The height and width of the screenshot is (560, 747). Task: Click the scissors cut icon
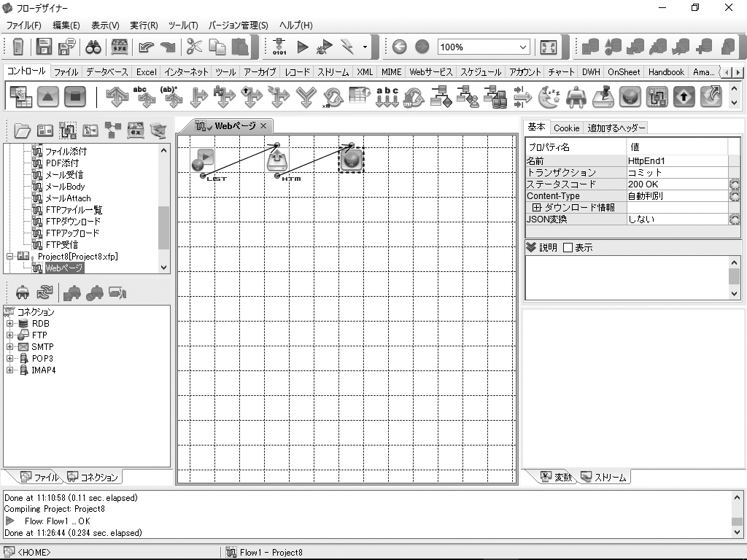click(x=193, y=47)
